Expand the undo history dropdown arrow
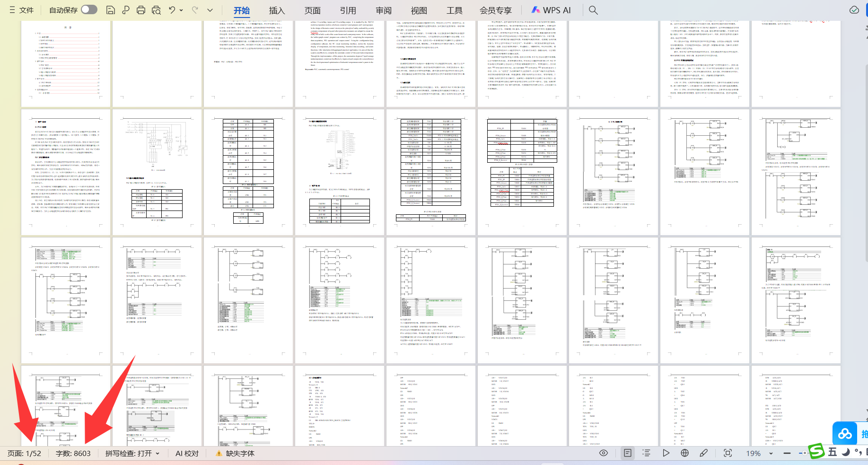Image resolution: width=868 pixels, height=465 pixels. [182, 10]
